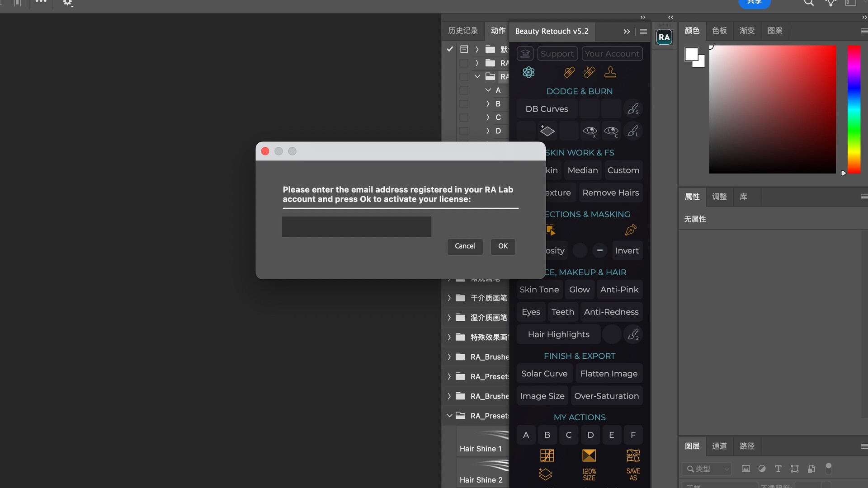Click the SMART liquify mesh icon
The width and height of the screenshot is (868, 488).
[633, 455]
